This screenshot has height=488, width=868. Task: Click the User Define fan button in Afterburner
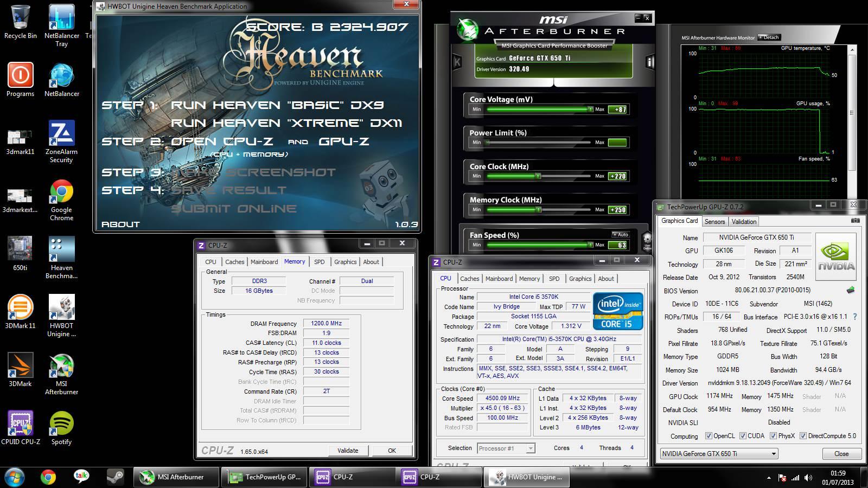[x=647, y=242]
